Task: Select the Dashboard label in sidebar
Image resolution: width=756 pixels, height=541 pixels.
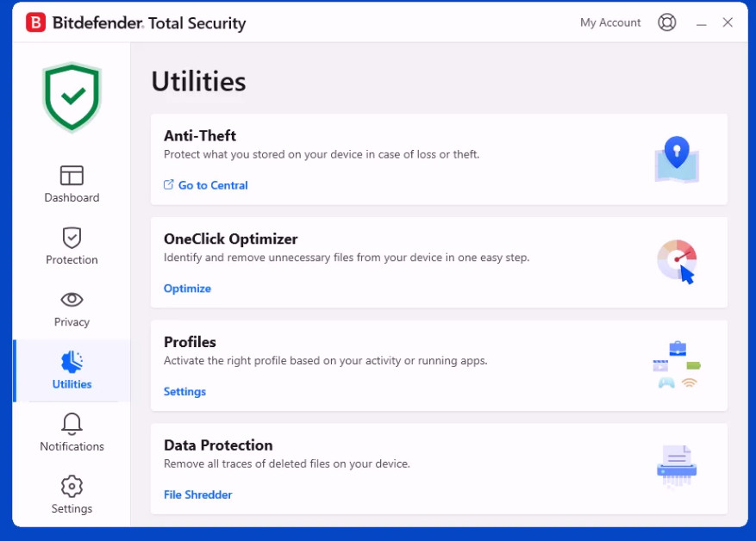Action: pos(72,197)
